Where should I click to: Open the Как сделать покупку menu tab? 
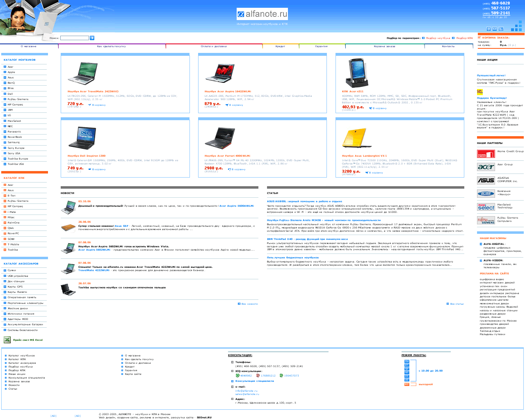point(112,46)
